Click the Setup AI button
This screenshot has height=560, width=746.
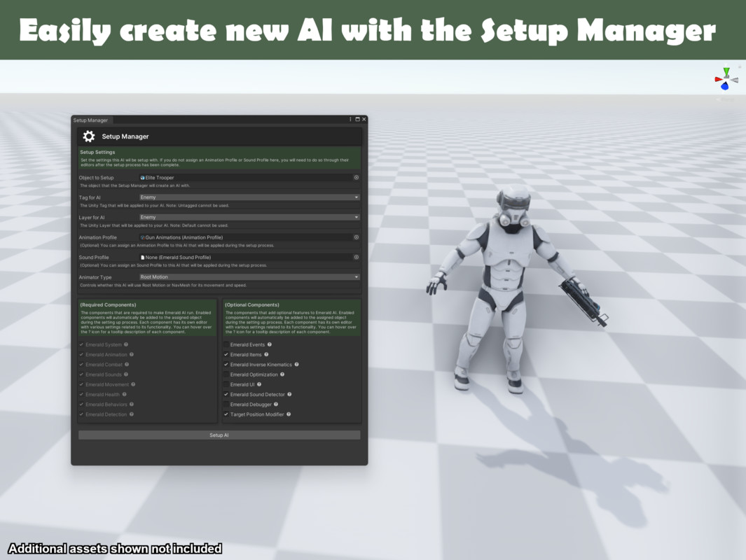click(x=219, y=435)
